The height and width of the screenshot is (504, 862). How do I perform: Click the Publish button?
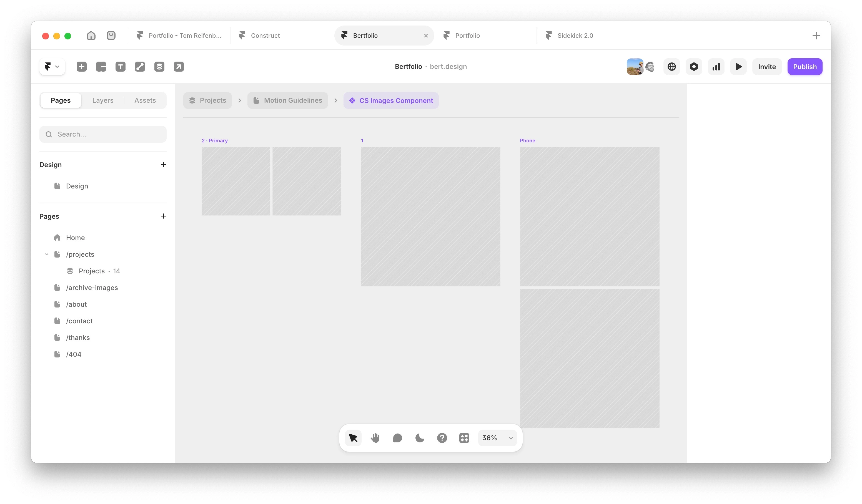805,67
